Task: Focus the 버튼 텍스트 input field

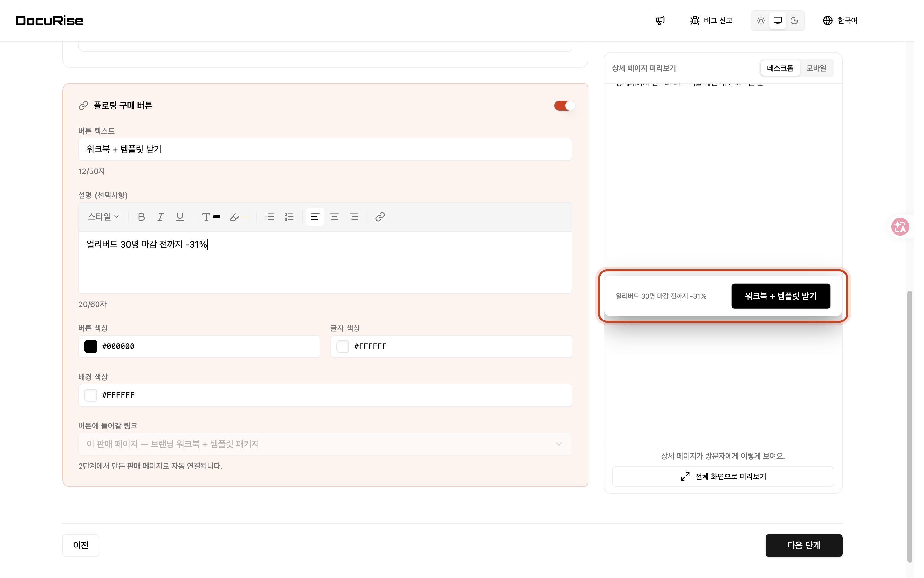Action: pyautogui.click(x=325, y=149)
